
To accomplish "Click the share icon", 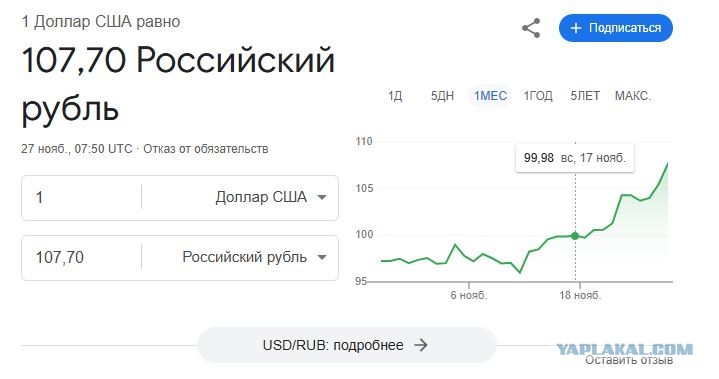I will [x=531, y=28].
